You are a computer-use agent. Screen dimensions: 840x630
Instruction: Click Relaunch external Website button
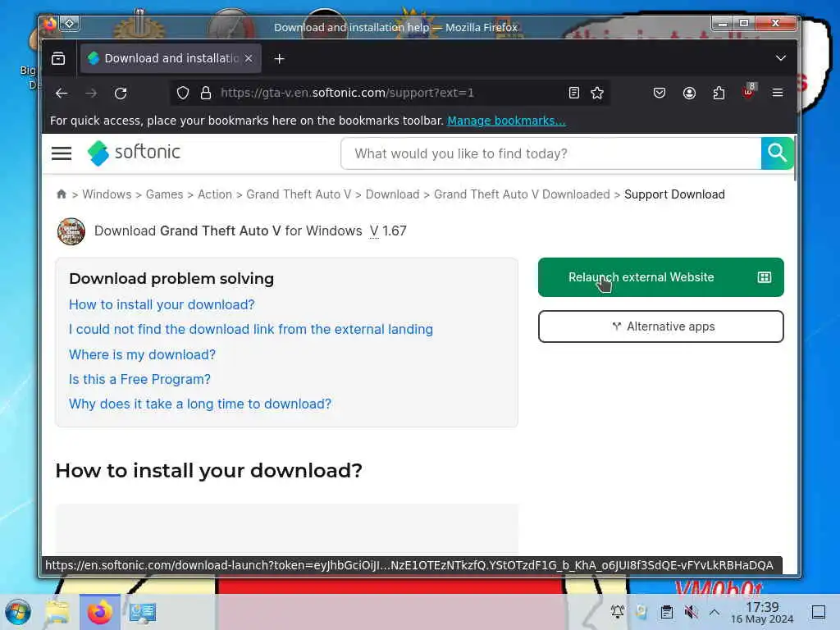point(660,277)
